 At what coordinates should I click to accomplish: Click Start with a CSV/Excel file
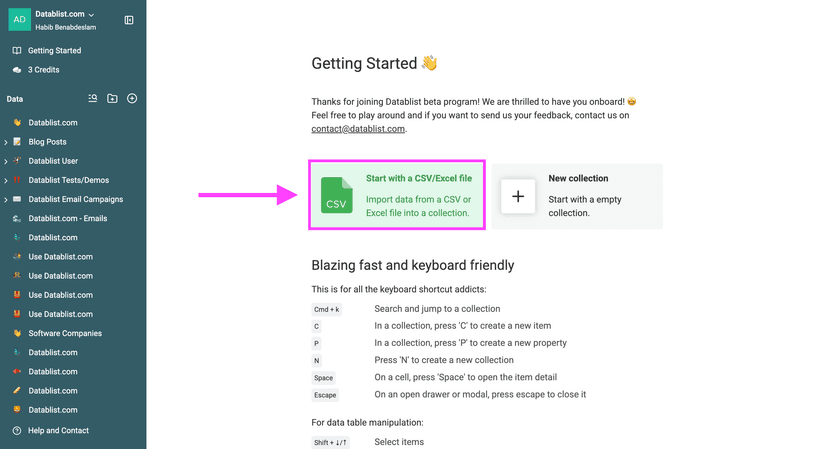(x=418, y=178)
